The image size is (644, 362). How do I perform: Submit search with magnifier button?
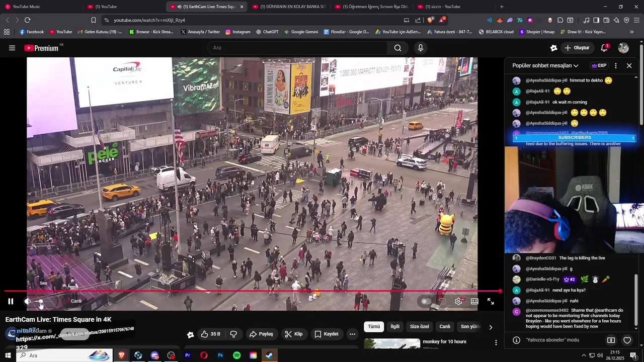(398, 48)
